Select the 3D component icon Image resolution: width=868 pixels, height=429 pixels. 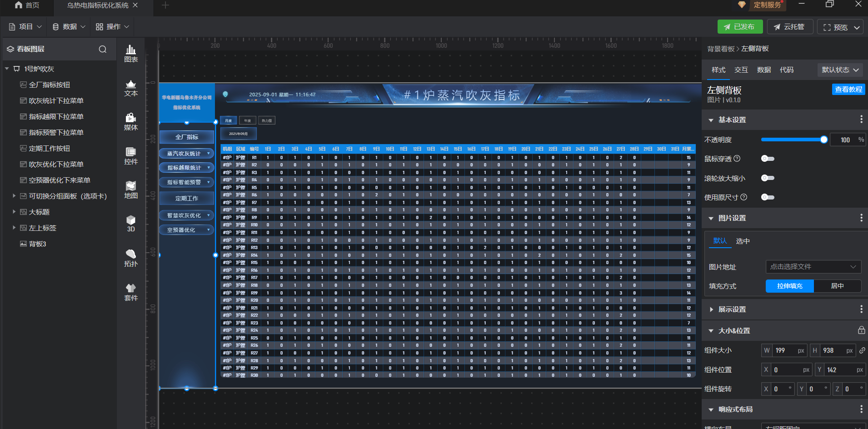click(131, 224)
